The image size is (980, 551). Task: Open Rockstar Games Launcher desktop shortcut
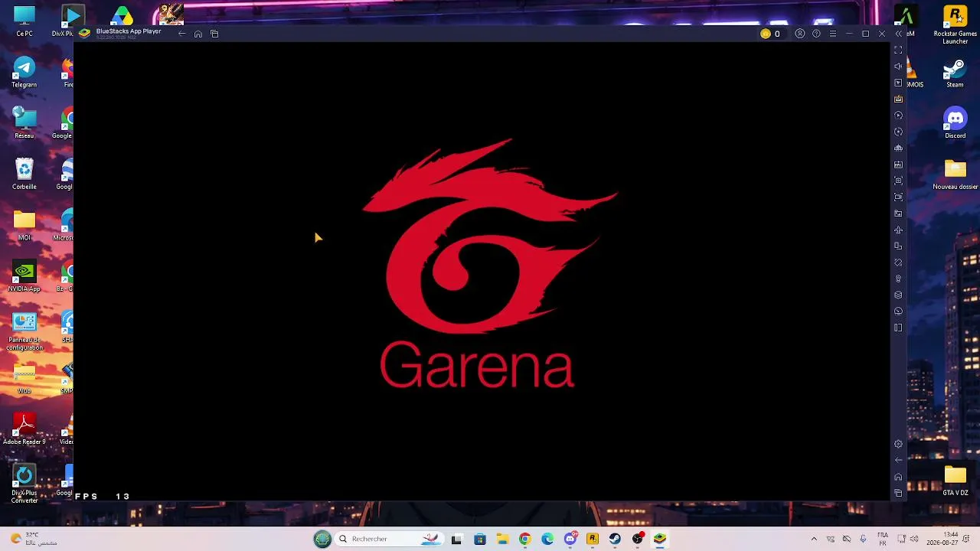click(x=955, y=24)
